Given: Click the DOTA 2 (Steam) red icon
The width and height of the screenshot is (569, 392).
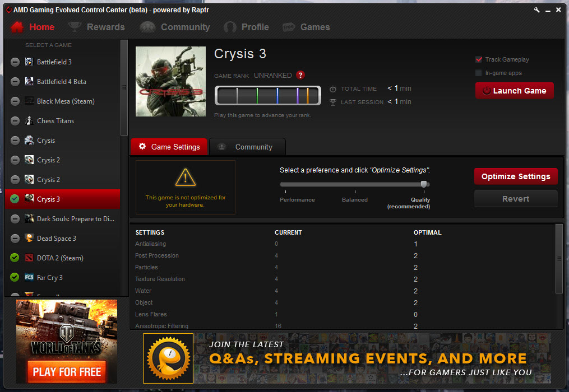Looking at the screenshot, I should pyautogui.click(x=29, y=258).
